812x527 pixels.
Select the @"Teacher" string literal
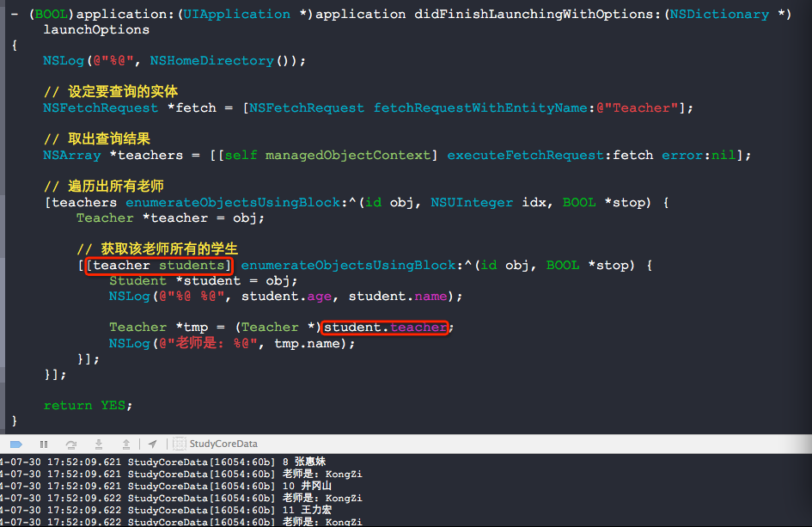pos(638,107)
